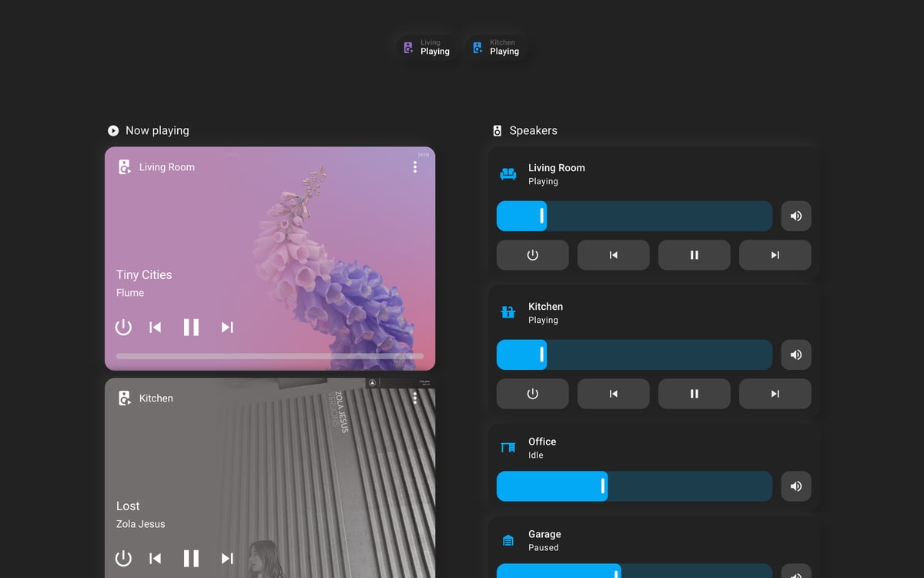Click the Garage Paused status text
Image resolution: width=924 pixels, height=578 pixels.
[544, 548]
